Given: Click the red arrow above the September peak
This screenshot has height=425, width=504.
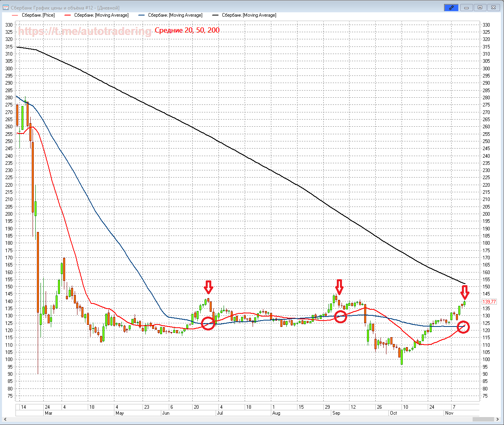Looking at the screenshot, I should [x=339, y=286].
